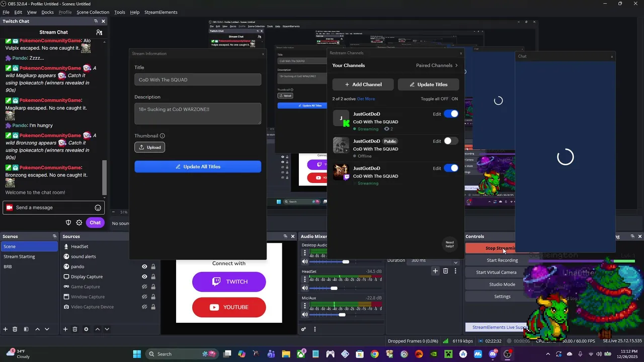Click Update All Titles button
Image resolution: width=644 pixels, height=362 pixels.
point(198,166)
